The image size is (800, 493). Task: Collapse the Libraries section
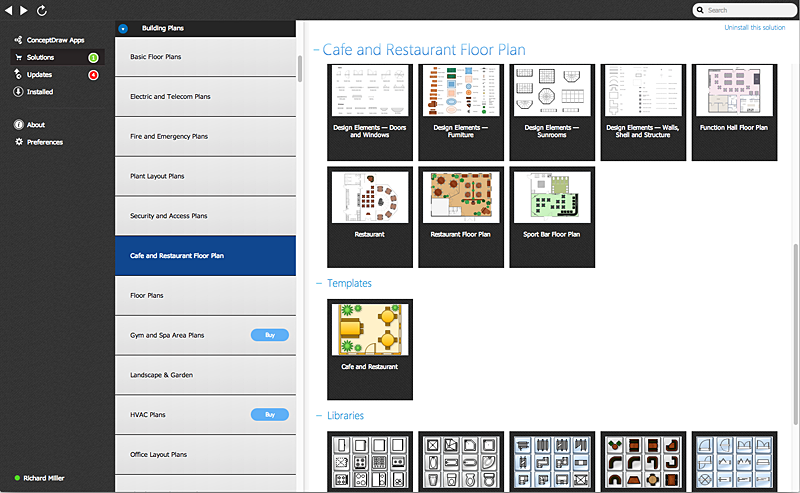tap(319, 415)
